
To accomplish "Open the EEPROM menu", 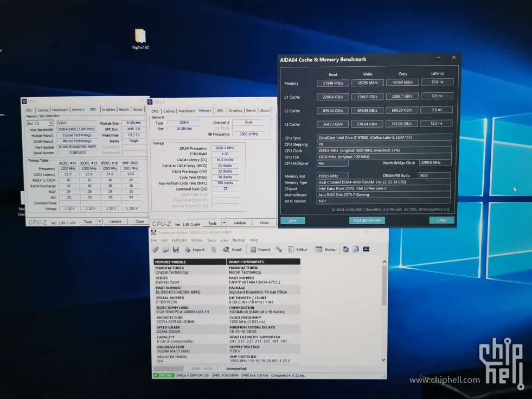I will click(179, 240).
